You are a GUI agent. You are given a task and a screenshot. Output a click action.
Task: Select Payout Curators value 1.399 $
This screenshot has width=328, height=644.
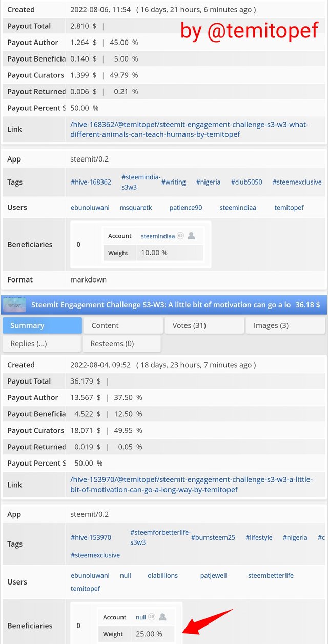[84, 75]
